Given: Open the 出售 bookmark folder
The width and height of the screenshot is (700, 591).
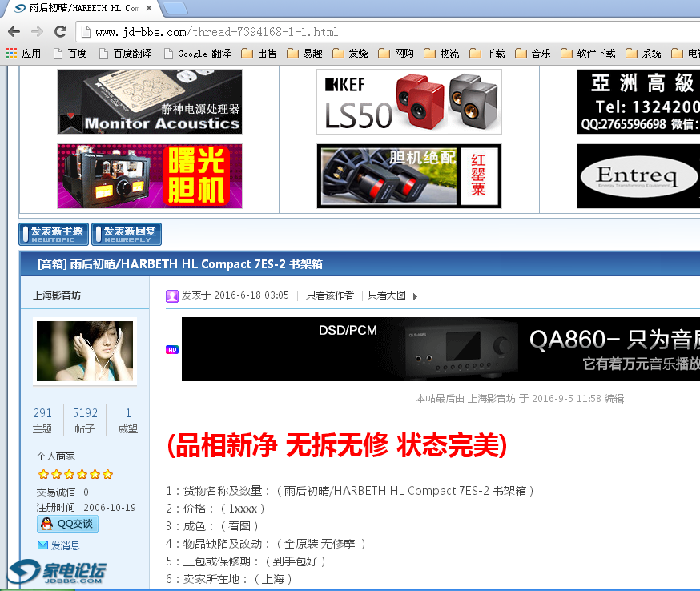Looking at the screenshot, I should pos(259,54).
